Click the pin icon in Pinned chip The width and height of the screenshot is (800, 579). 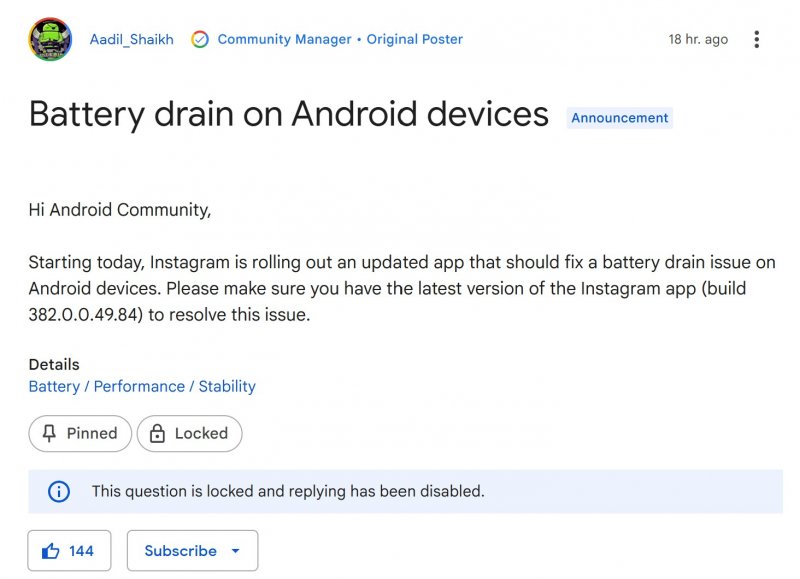49,434
